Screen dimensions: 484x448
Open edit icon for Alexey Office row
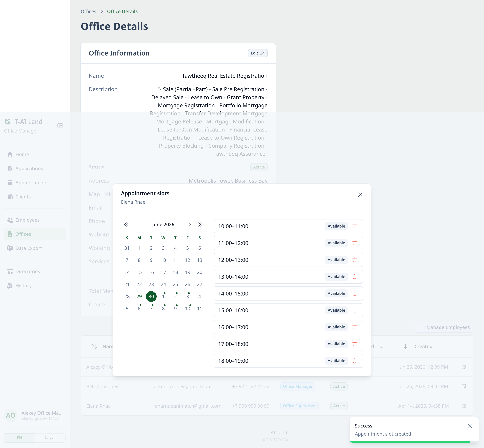(464, 367)
